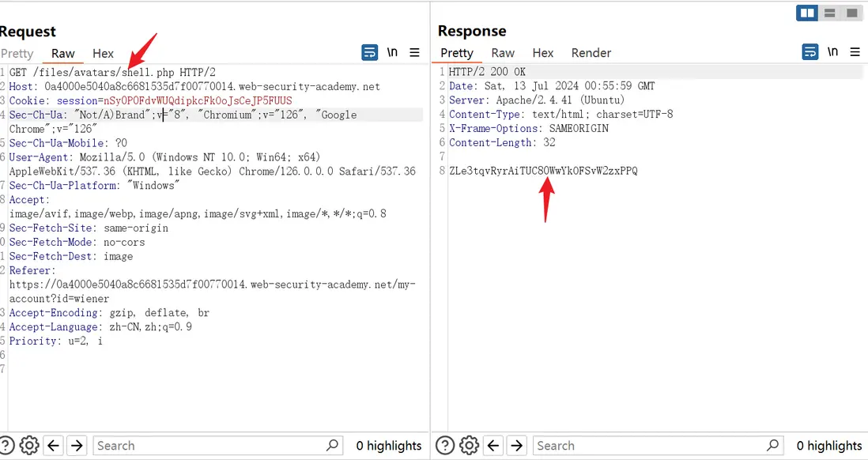Click magnifier icon in Response search box
The width and height of the screenshot is (868, 460).
tap(773, 445)
